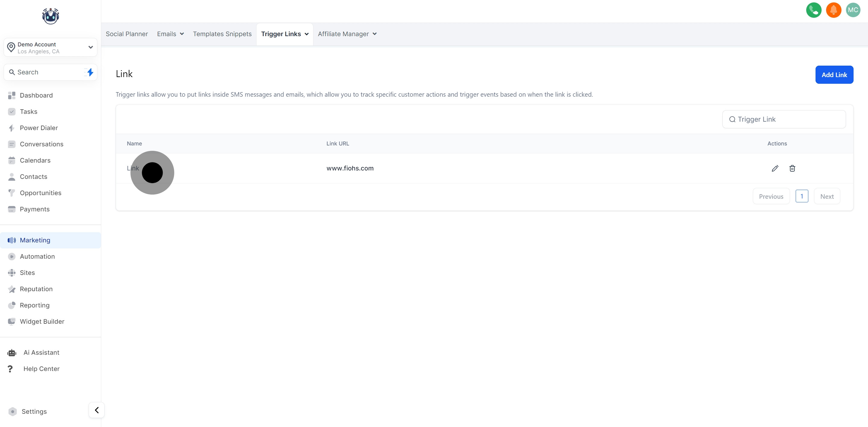Click the trash delete icon for www.fiohs.com
The width and height of the screenshot is (868, 427).
792,168
